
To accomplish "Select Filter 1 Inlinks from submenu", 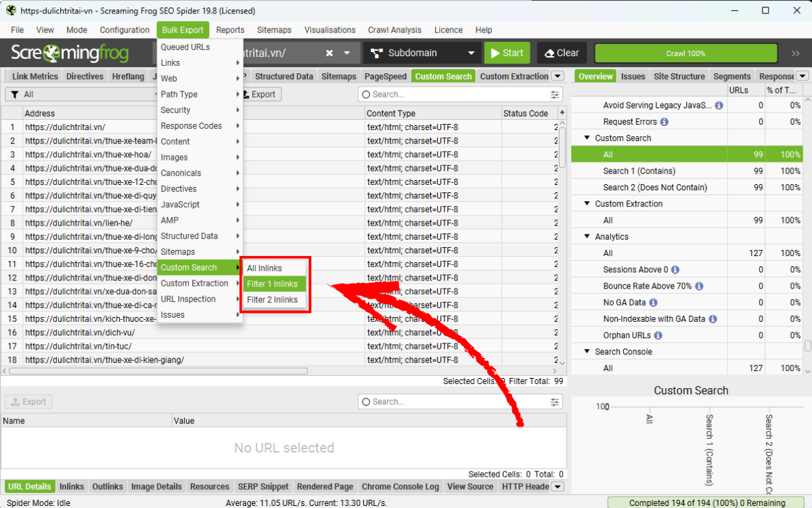I will click(x=274, y=284).
